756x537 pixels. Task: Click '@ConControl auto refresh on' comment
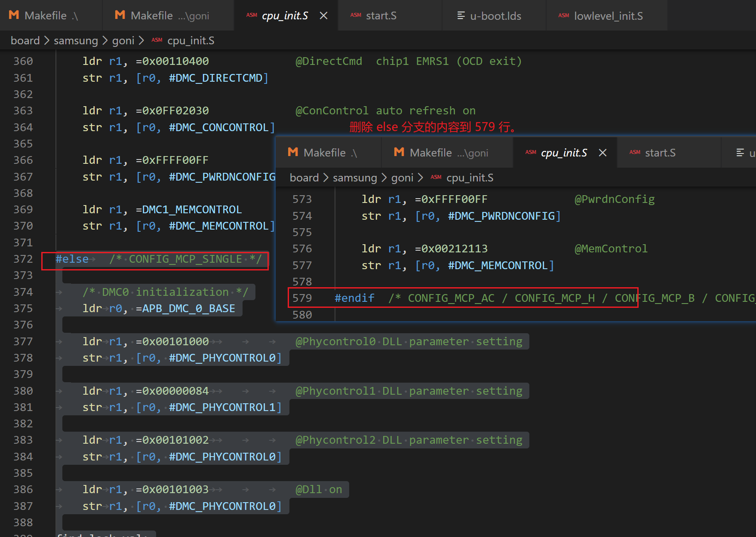click(385, 110)
